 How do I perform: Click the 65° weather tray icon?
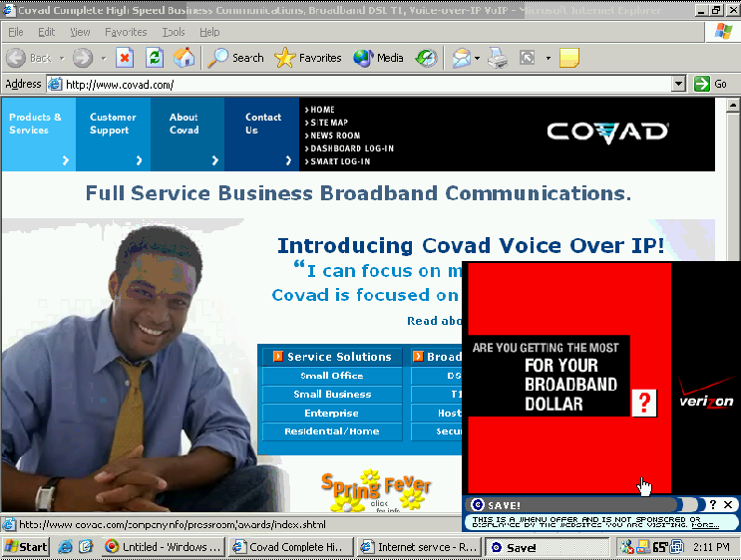tap(659, 548)
